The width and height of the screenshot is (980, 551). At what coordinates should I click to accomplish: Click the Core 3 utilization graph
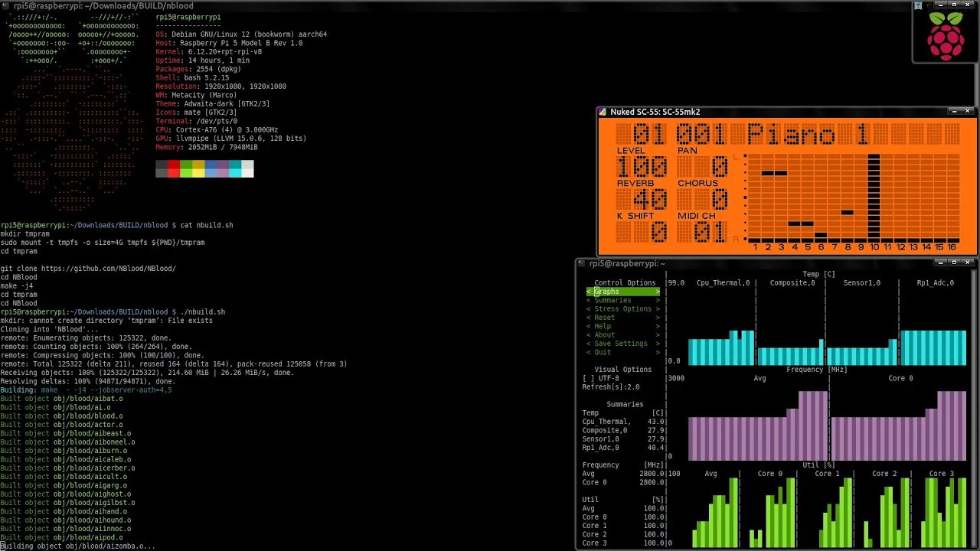pos(945,513)
